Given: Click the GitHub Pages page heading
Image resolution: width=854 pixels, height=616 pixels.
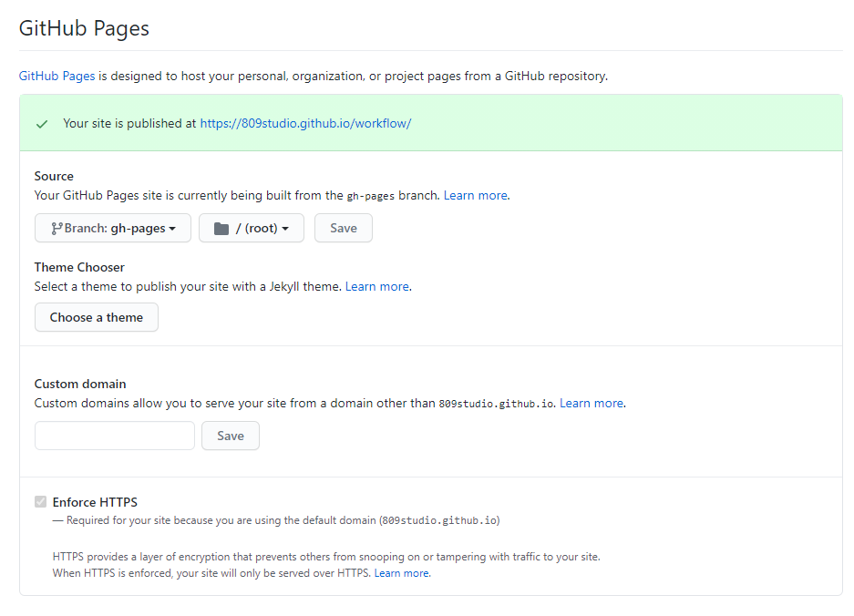Looking at the screenshot, I should (84, 28).
